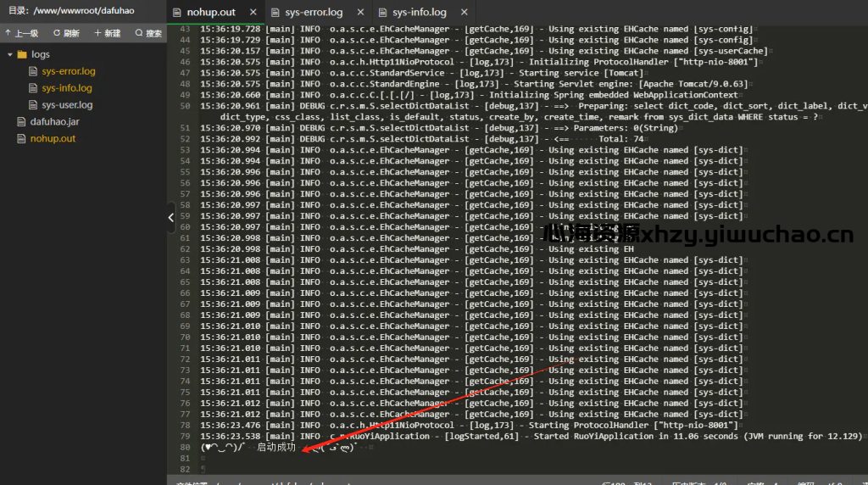Click the yellow logs folder icon
The height and width of the screenshot is (485, 868).
21,54
